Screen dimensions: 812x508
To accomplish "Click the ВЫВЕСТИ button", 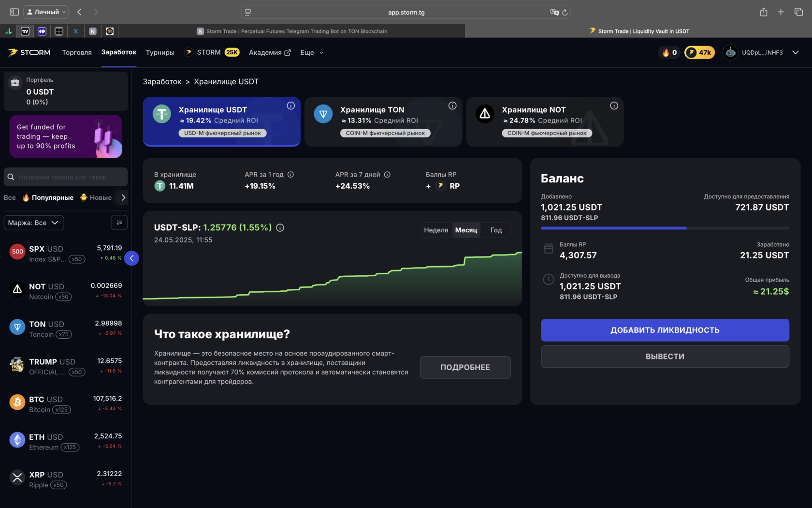I will click(665, 357).
